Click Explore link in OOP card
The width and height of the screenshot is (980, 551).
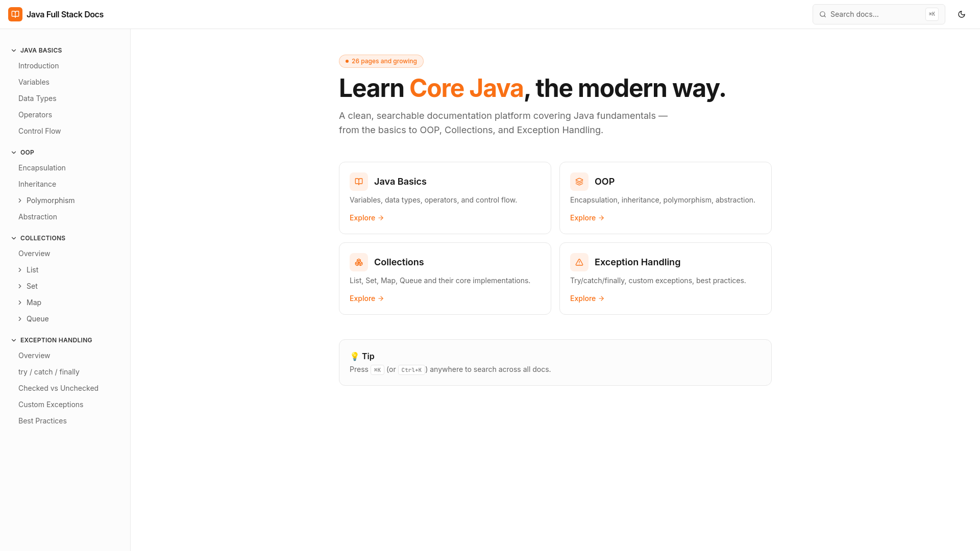click(587, 218)
